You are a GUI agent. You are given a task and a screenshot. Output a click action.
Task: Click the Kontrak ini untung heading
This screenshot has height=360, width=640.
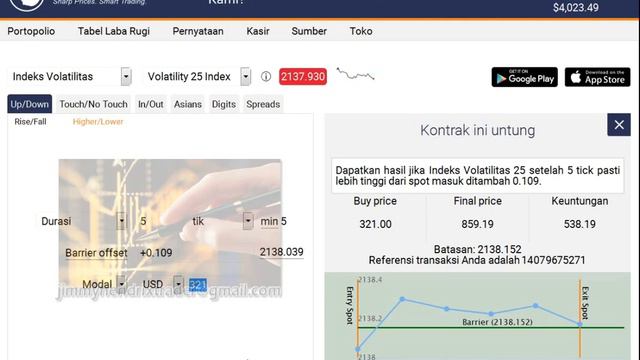click(478, 130)
